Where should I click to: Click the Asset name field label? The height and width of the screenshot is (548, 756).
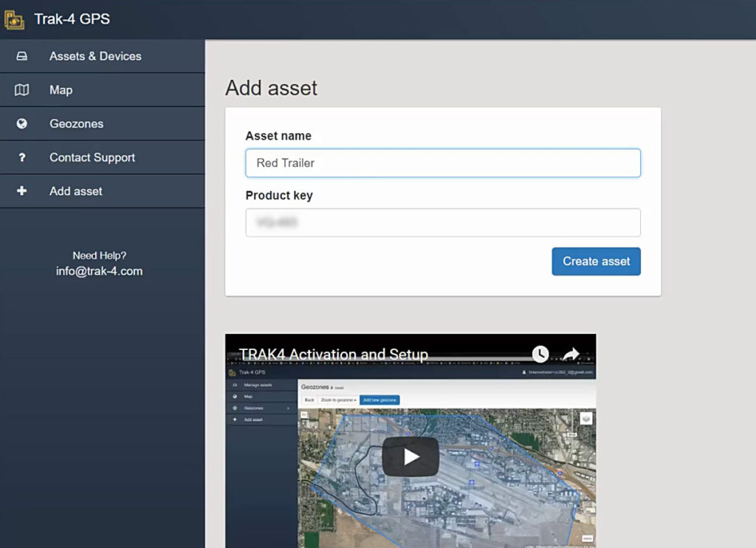point(278,136)
